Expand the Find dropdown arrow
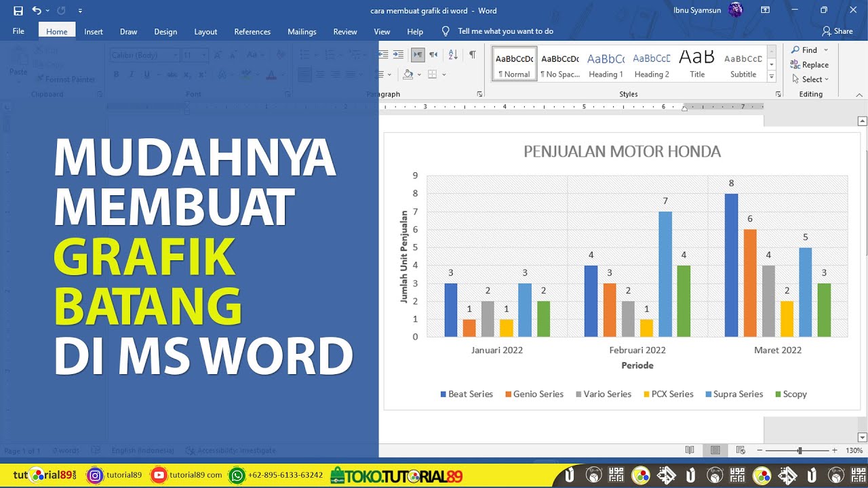The image size is (868, 488). pos(825,50)
